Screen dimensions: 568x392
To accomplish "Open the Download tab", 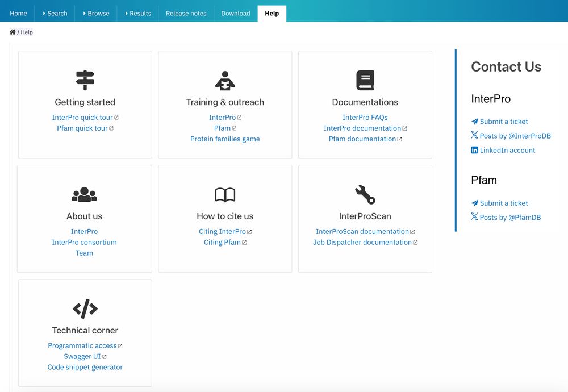I will click(x=236, y=14).
